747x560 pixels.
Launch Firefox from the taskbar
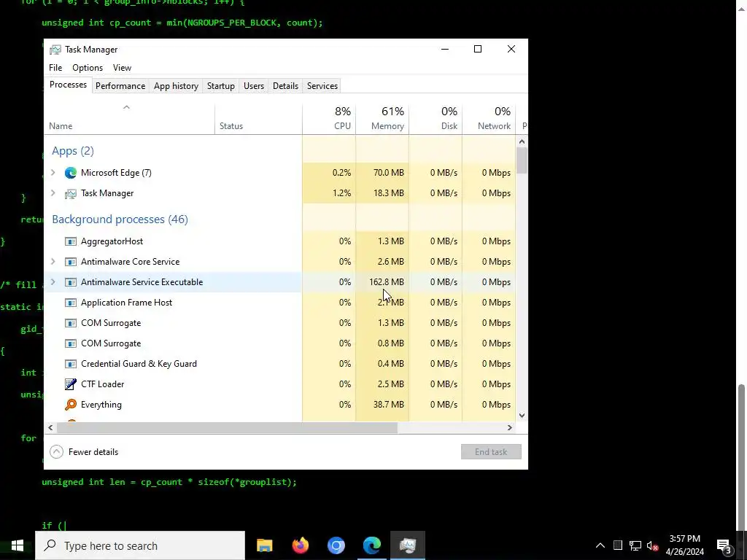(300, 545)
